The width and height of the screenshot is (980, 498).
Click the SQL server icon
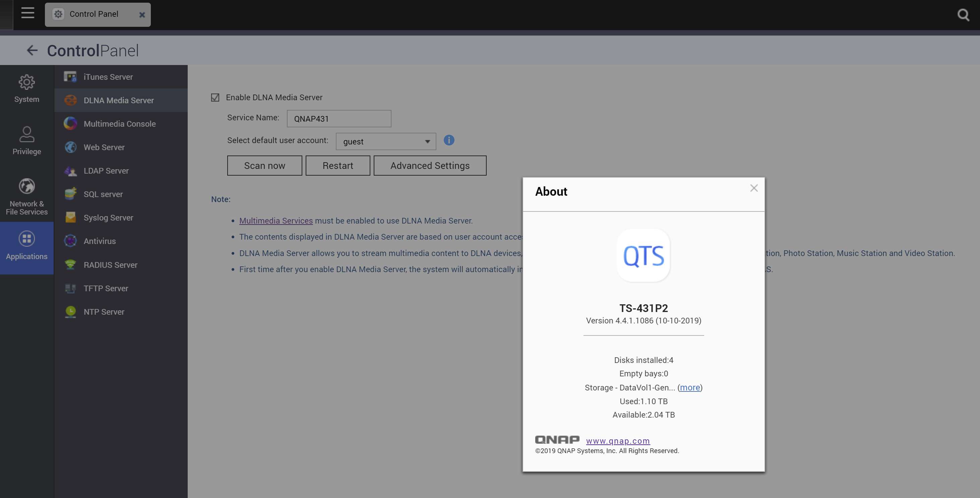(70, 194)
